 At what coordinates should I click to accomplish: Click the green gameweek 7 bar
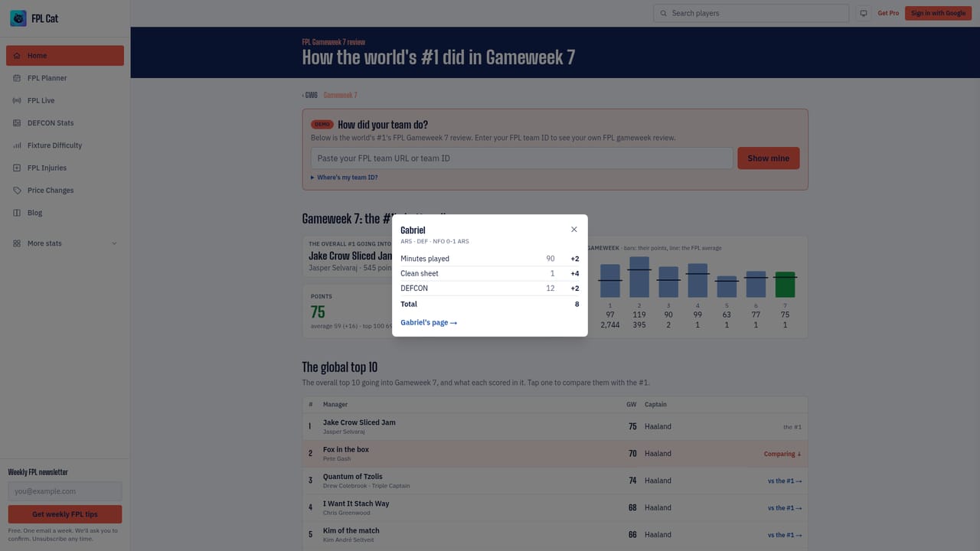pos(785,285)
